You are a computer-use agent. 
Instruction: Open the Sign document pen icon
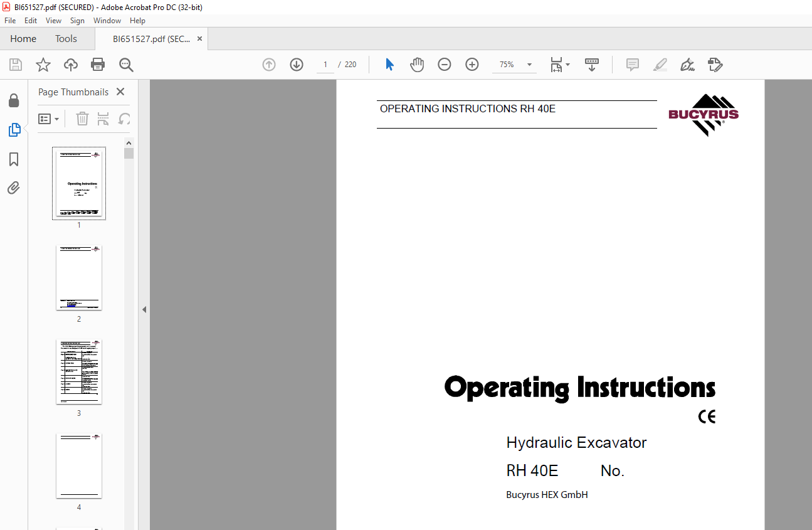(687, 65)
